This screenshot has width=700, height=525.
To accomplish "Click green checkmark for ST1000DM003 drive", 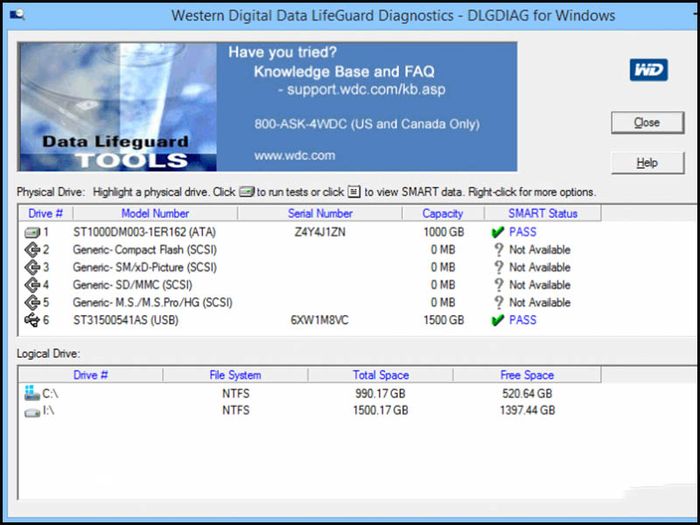I will point(497,232).
